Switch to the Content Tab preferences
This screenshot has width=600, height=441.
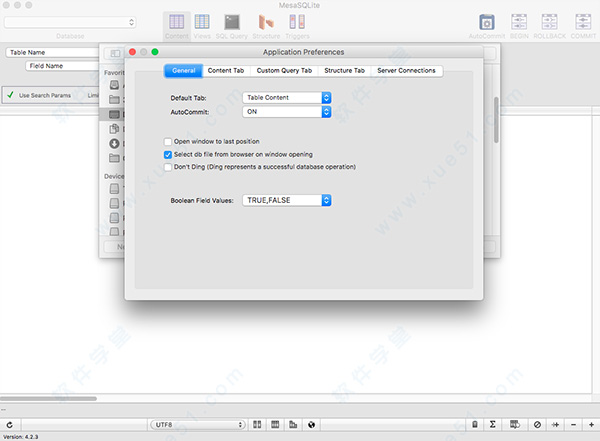click(x=225, y=71)
